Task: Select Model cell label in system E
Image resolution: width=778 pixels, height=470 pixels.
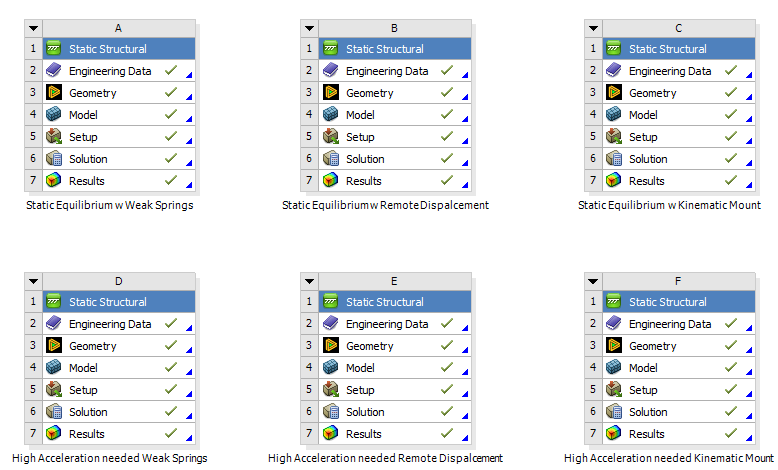Action: (x=360, y=368)
